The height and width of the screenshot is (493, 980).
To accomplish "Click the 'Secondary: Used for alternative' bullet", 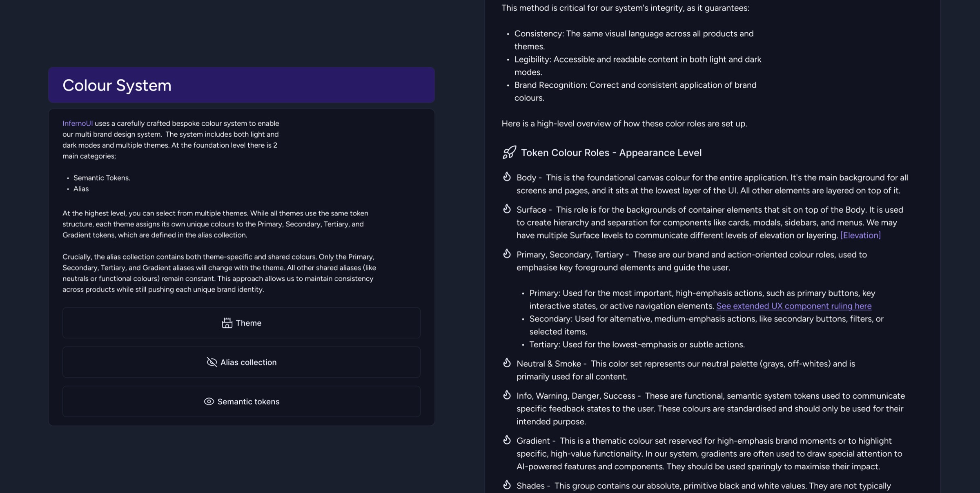I will [706, 325].
